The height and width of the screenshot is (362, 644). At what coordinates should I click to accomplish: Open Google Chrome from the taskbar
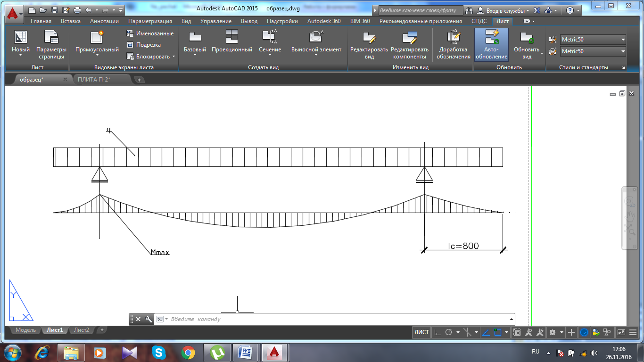point(188,352)
